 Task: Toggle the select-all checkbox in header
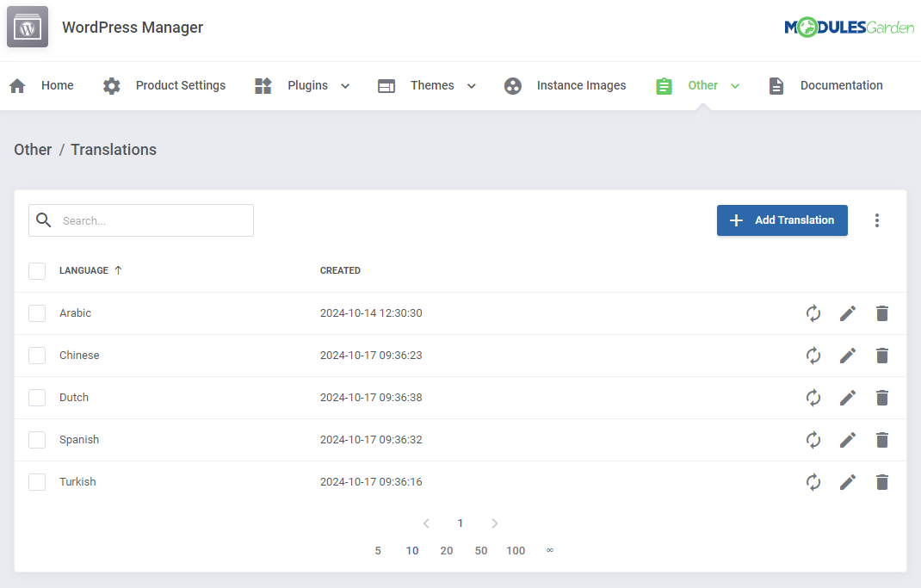(37, 271)
